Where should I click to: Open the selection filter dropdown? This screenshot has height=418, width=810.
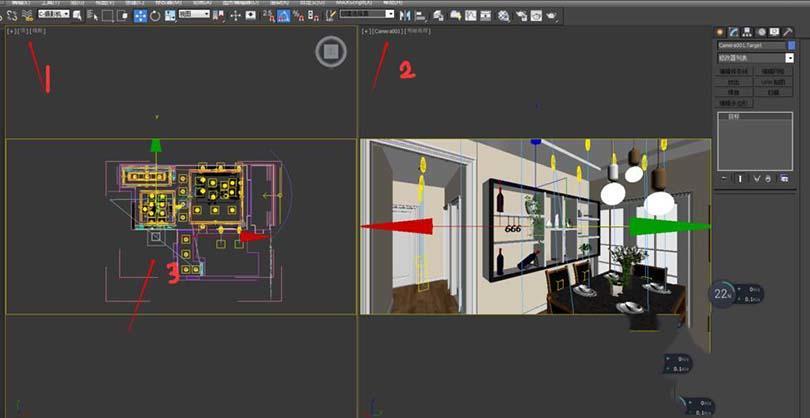click(53, 14)
